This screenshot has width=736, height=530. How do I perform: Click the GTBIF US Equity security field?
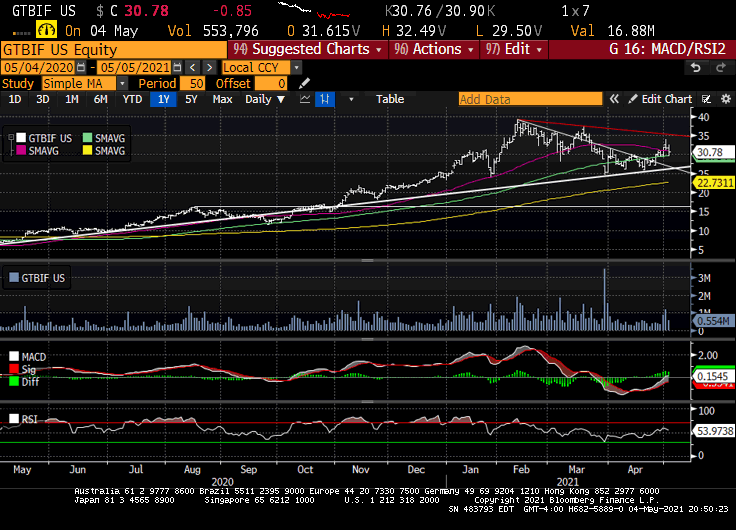coord(114,50)
